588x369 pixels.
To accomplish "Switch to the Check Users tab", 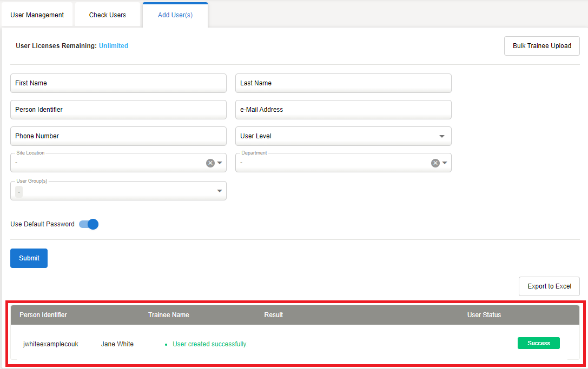I will (x=108, y=15).
